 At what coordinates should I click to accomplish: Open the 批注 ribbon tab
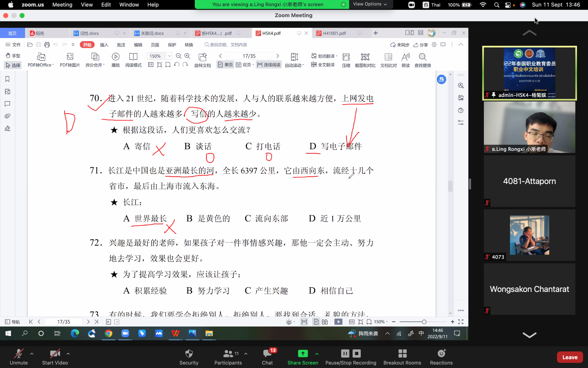(x=121, y=45)
